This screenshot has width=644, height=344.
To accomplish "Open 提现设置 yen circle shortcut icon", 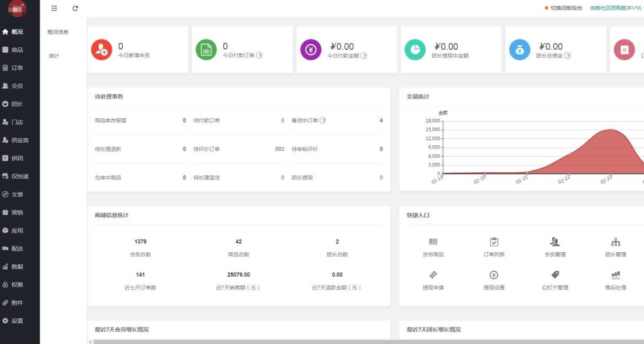I will click(494, 275).
